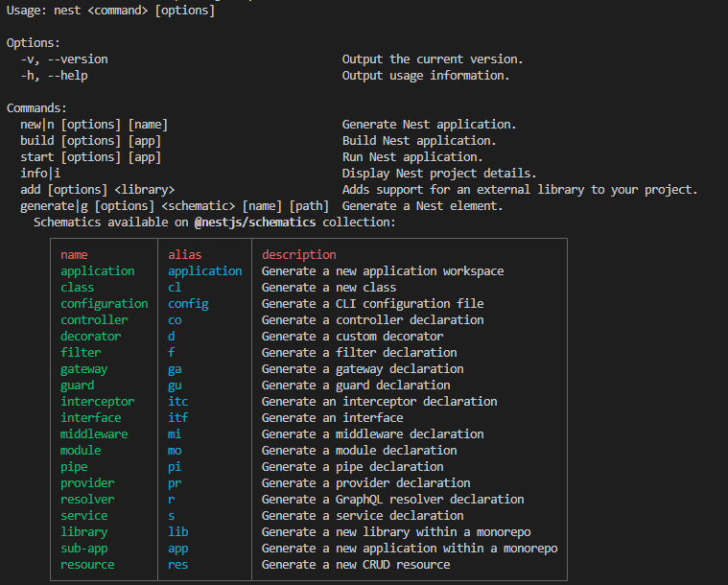The height and width of the screenshot is (585, 728).
Task: Click 'Generate a new CRUD resource' description
Action: (x=356, y=565)
